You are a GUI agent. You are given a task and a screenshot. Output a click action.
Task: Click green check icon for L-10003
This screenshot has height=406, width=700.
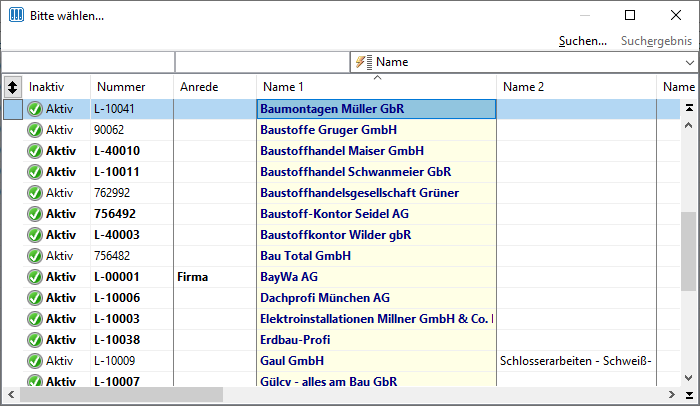point(35,319)
